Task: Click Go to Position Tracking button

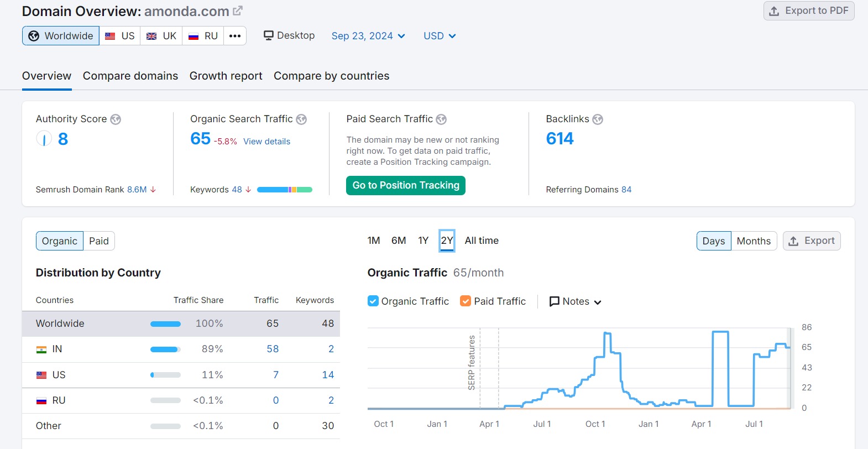Action: 406,185
